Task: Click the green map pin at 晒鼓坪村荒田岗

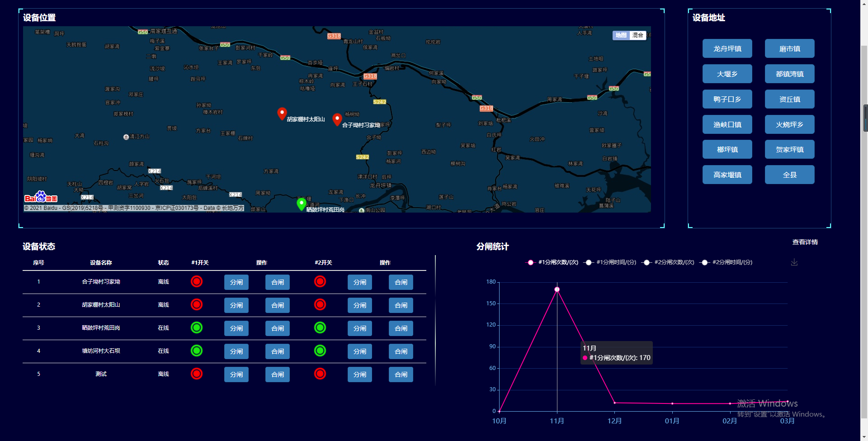Action: click(301, 204)
